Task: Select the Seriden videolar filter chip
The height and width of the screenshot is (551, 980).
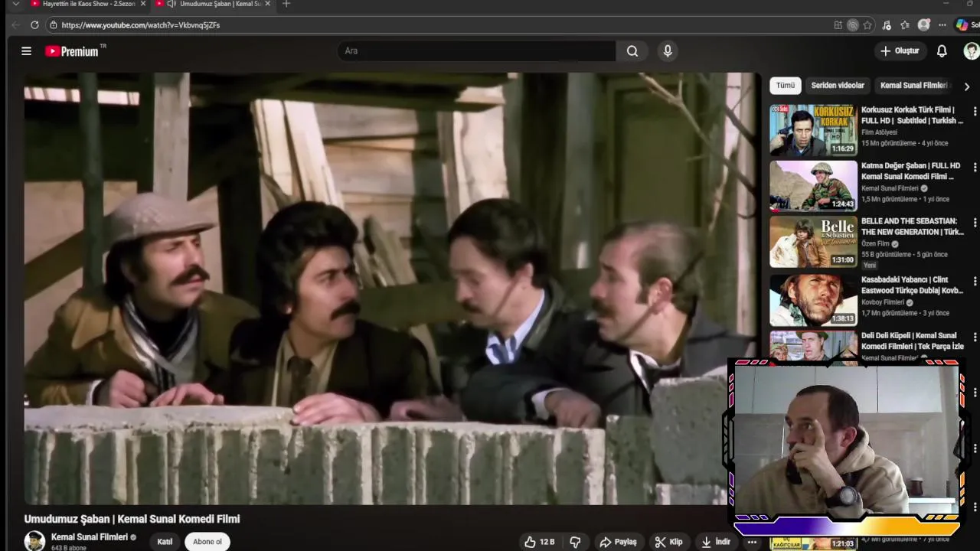Action: click(838, 86)
